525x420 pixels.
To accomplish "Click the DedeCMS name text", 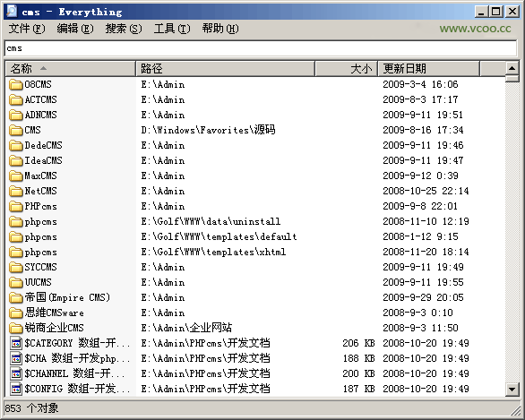I will [43, 145].
